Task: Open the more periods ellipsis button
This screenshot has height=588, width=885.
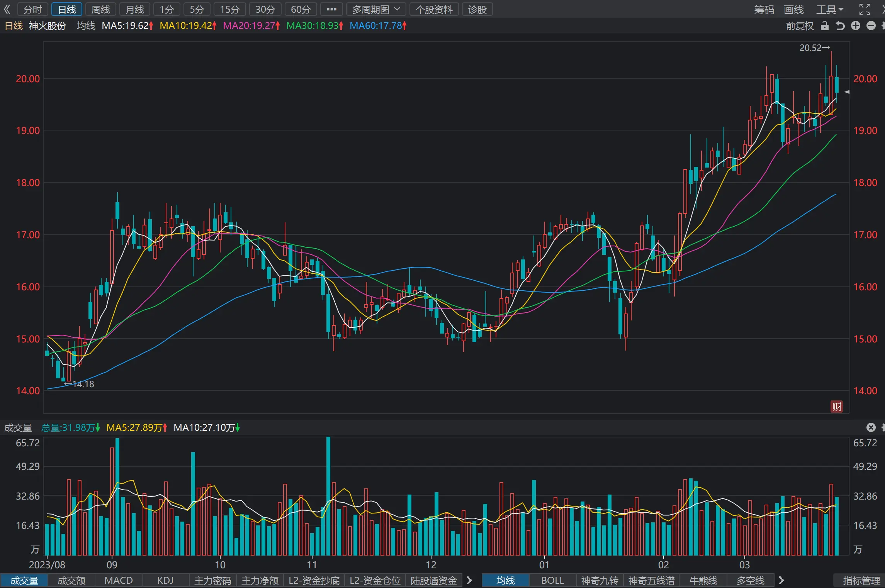Action: (x=331, y=9)
